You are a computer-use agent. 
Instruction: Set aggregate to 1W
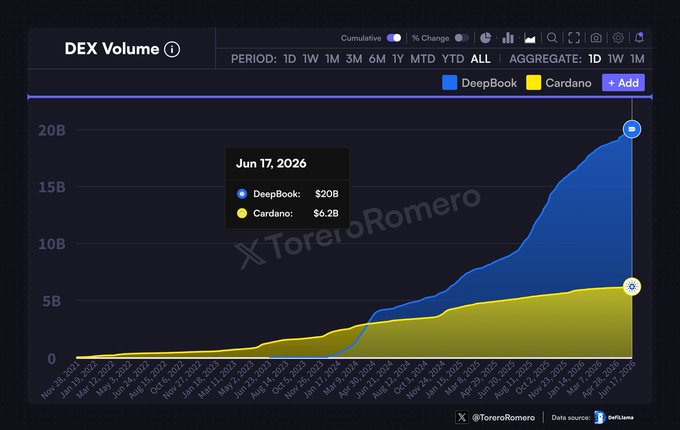(615, 59)
